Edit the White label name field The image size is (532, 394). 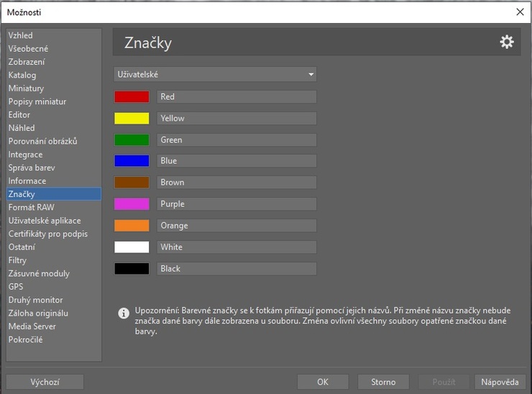[237, 247]
